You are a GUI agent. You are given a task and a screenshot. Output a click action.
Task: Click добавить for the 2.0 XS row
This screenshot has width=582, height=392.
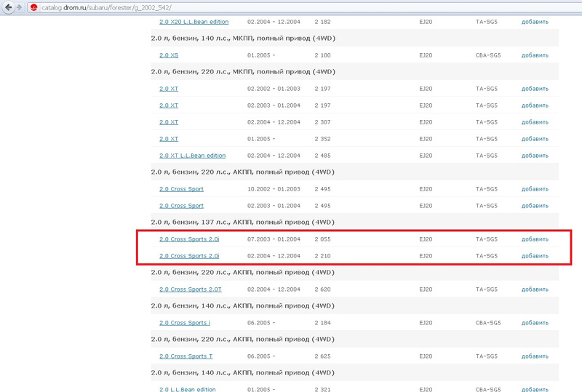coord(535,55)
